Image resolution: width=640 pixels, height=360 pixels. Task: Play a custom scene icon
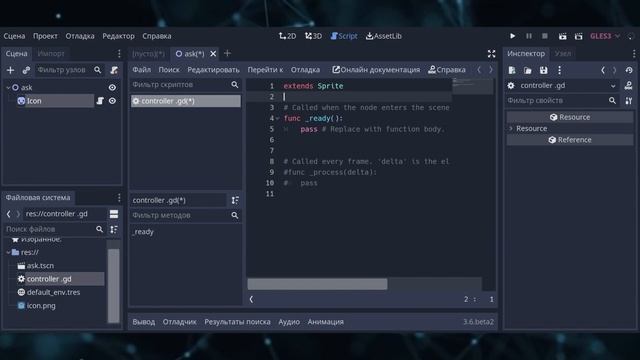click(x=578, y=36)
